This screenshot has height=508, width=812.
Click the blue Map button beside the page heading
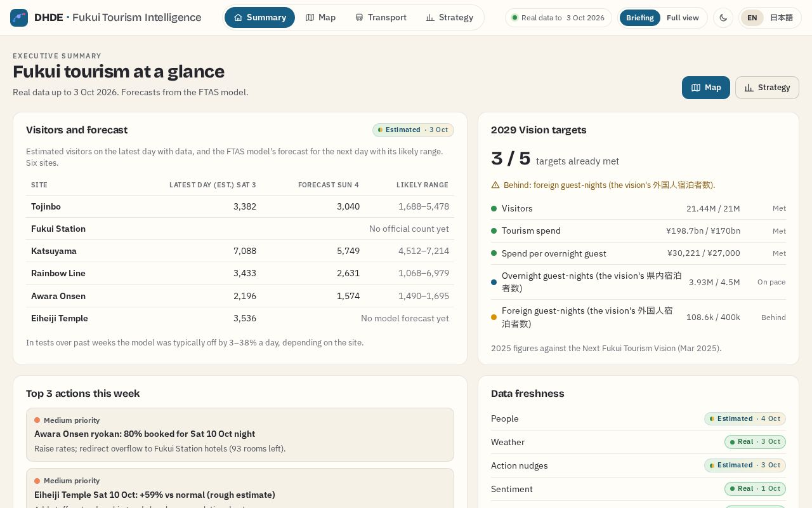(x=706, y=88)
